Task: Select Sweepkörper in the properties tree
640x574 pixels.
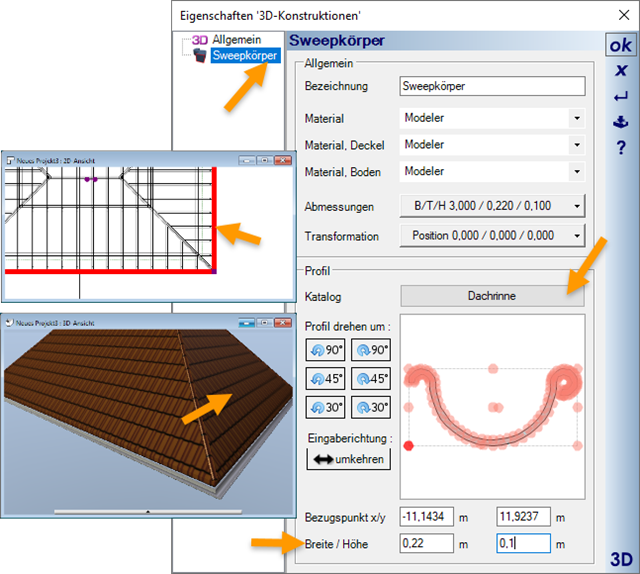Action: pyautogui.click(x=244, y=56)
